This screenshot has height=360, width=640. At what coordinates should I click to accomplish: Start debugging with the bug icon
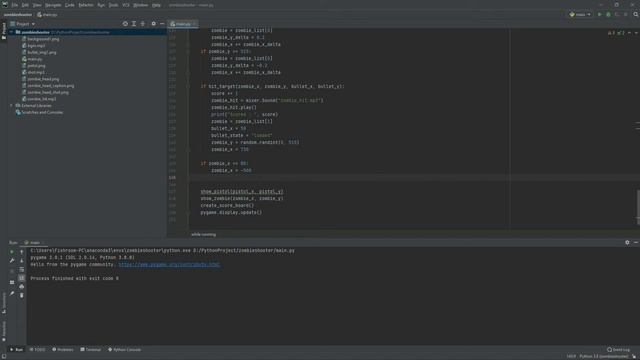click(608, 14)
